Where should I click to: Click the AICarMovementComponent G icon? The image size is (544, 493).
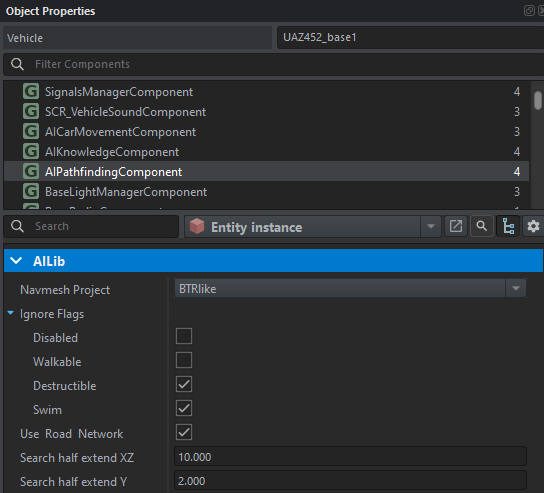[31, 131]
